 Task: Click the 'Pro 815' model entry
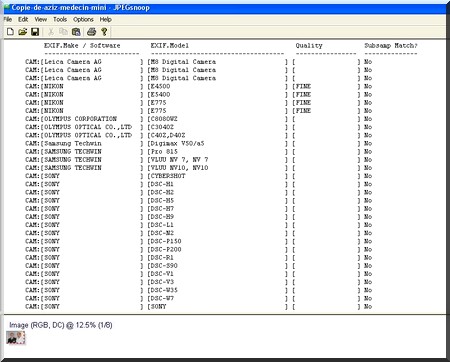[164, 152]
